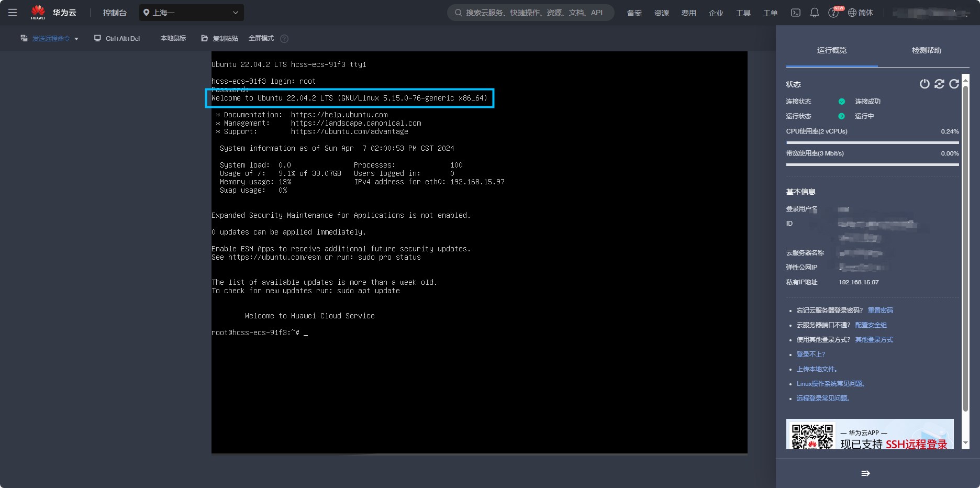The height and width of the screenshot is (488, 980).
Task: Open the 企业 menu
Action: [716, 13]
